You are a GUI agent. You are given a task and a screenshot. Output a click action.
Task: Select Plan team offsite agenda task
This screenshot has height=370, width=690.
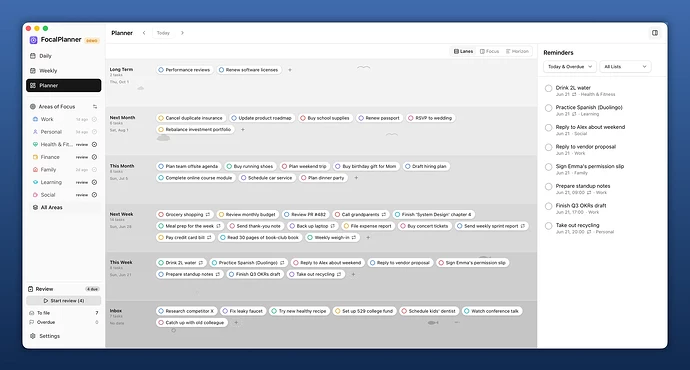pyautogui.click(x=189, y=166)
